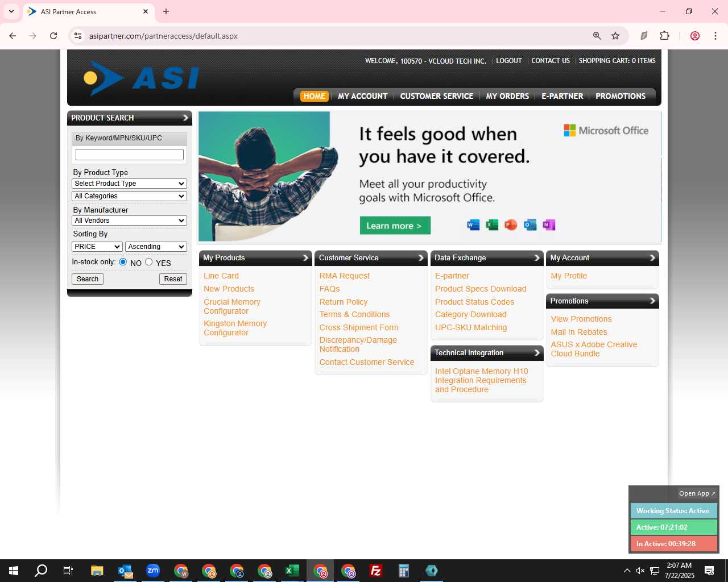Screen dimensions: 728x582
Task: Open the PRICE sorting dropdown
Action: point(97,247)
